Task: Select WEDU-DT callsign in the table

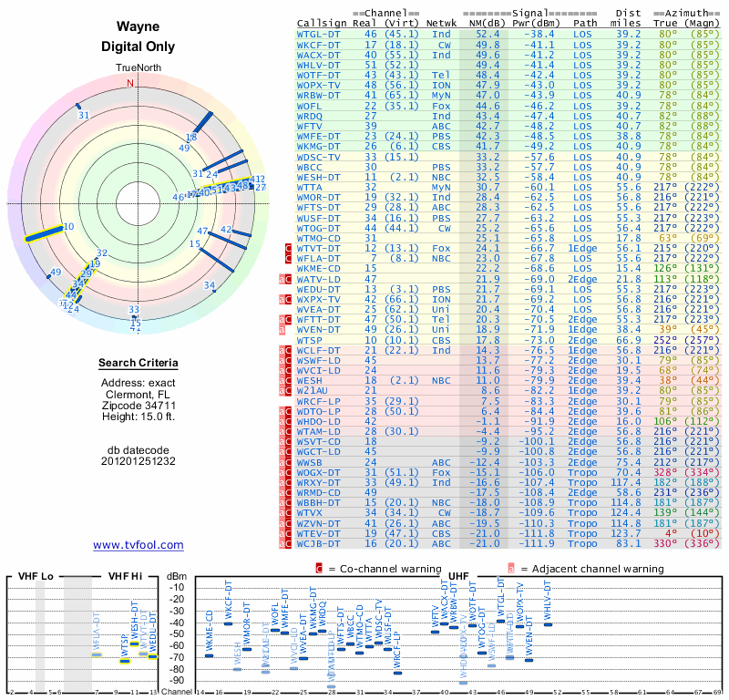Action: coord(318,289)
